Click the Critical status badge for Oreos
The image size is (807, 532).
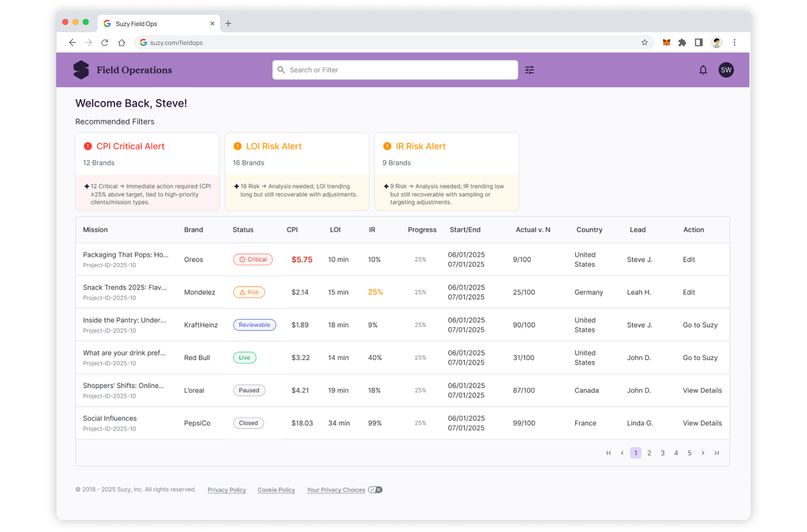[x=252, y=260]
